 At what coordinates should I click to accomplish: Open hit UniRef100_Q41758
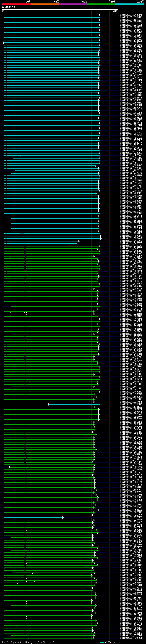(131, 241)
